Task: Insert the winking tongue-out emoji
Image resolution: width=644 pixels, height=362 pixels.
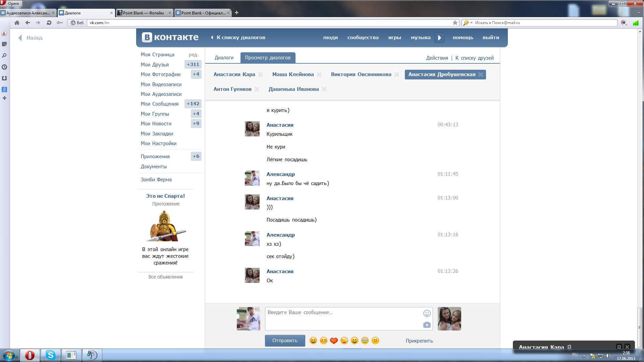Action: tap(344, 341)
